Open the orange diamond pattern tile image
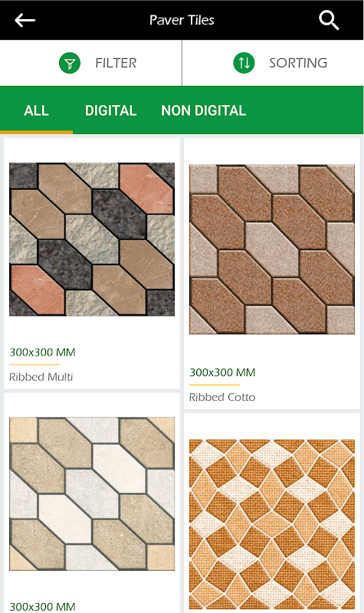Image resolution: width=364 pixels, height=613 pixels. [x=272, y=524]
